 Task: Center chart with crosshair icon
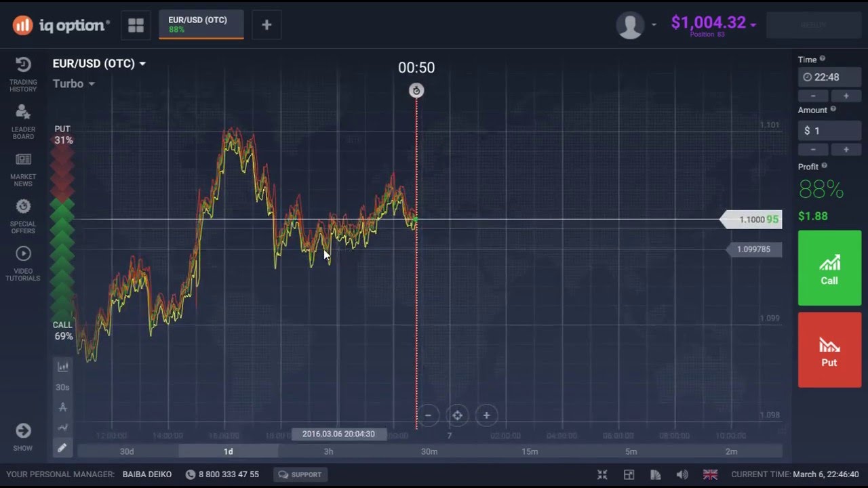click(457, 415)
